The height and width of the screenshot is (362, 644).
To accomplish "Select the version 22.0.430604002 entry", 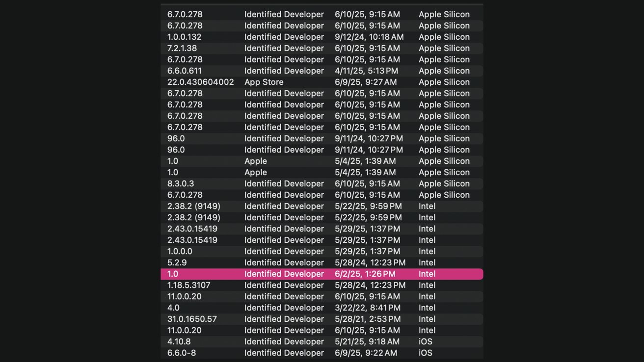I will pos(200,82).
